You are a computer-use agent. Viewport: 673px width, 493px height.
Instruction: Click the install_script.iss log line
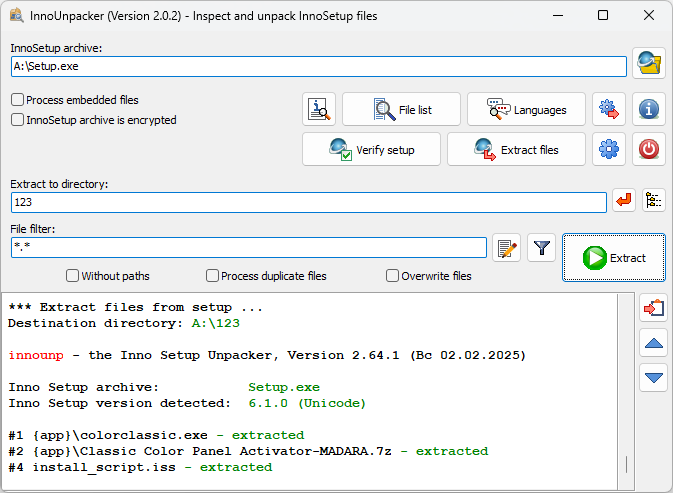[x=140, y=467]
